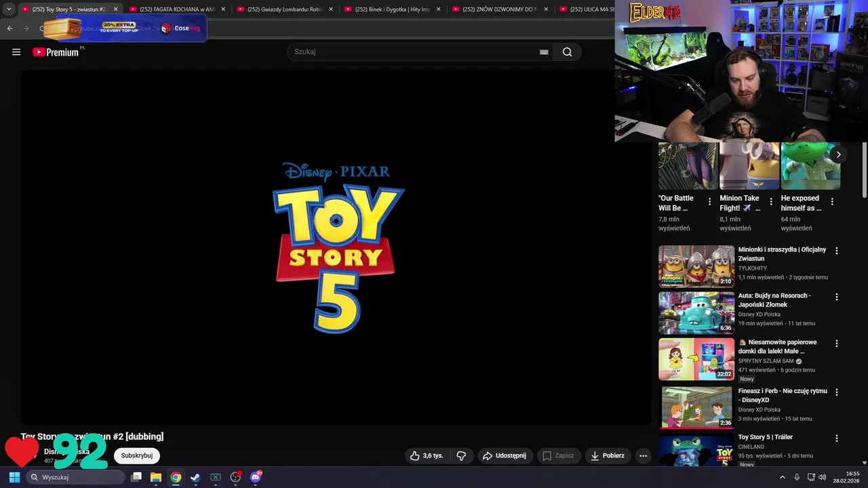
Task: Open the Windows Start menu
Action: (x=14, y=477)
